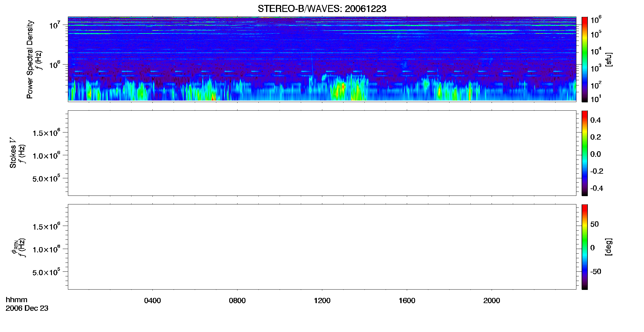Click the phi RTN angle colorbar

point(585,247)
